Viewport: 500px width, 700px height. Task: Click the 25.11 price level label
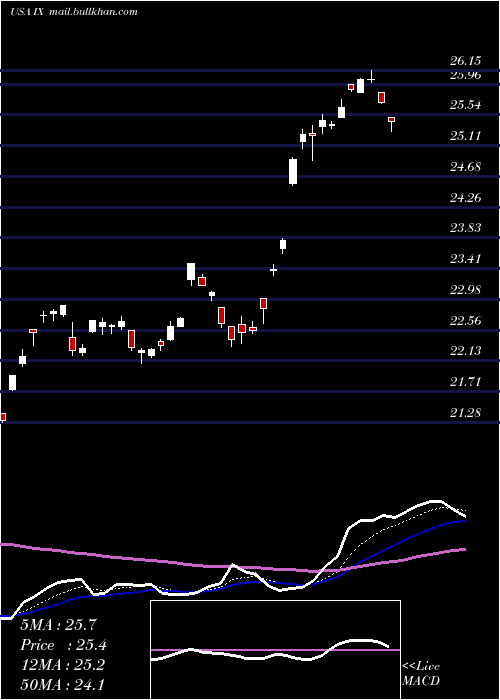tap(466, 136)
